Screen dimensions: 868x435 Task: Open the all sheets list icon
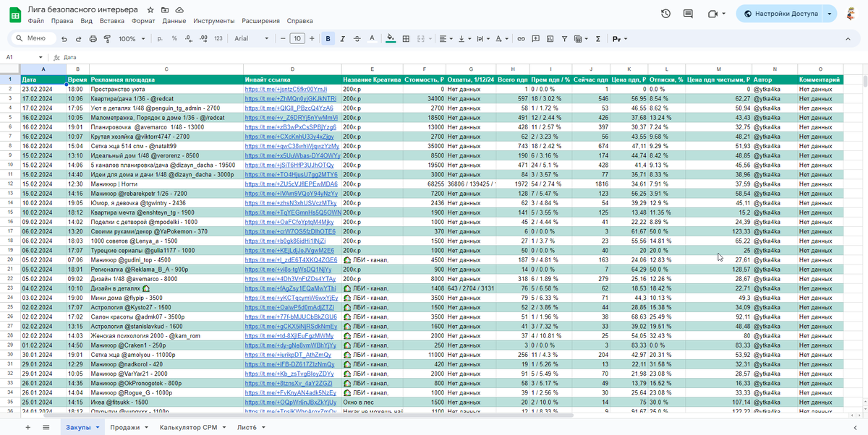[x=46, y=427]
